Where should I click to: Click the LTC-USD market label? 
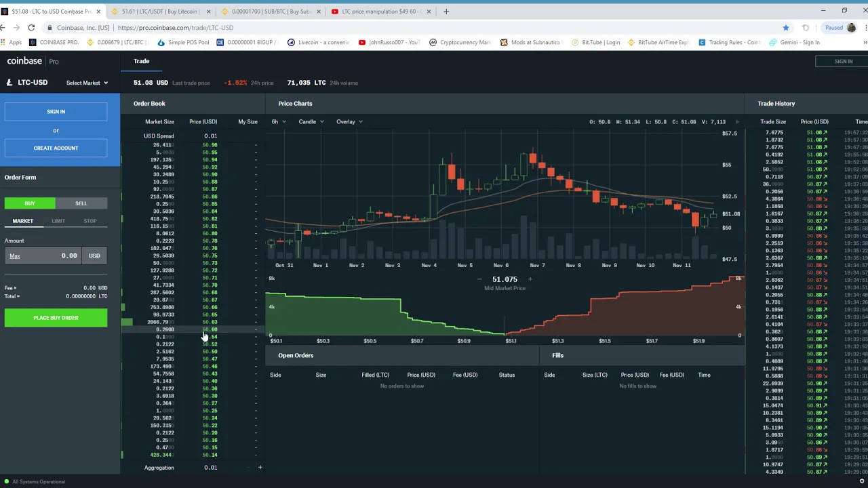[33, 83]
